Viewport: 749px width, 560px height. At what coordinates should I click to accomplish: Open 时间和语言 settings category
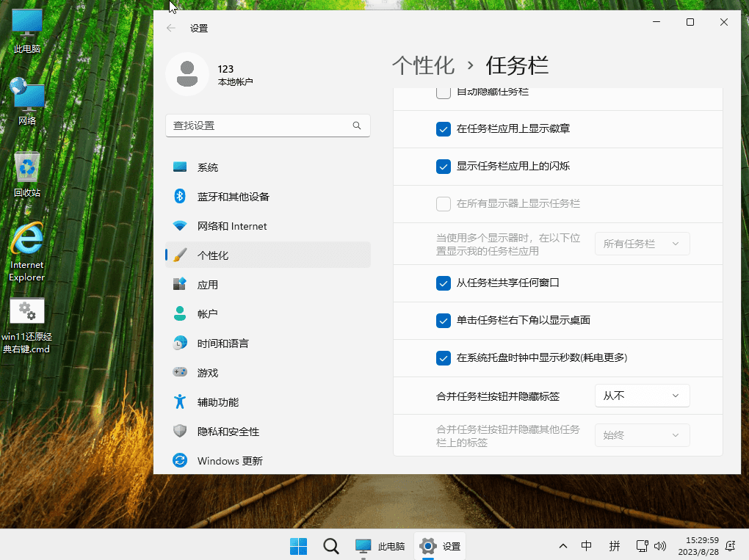click(x=222, y=343)
